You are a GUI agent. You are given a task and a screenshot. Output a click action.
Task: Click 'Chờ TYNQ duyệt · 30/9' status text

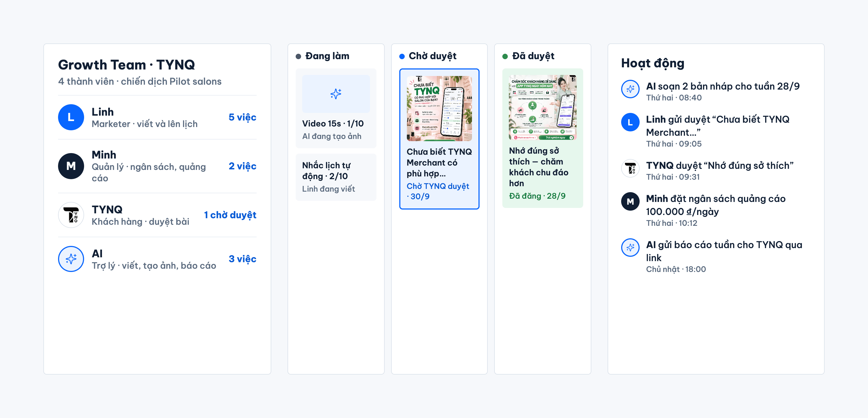point(438,191)
